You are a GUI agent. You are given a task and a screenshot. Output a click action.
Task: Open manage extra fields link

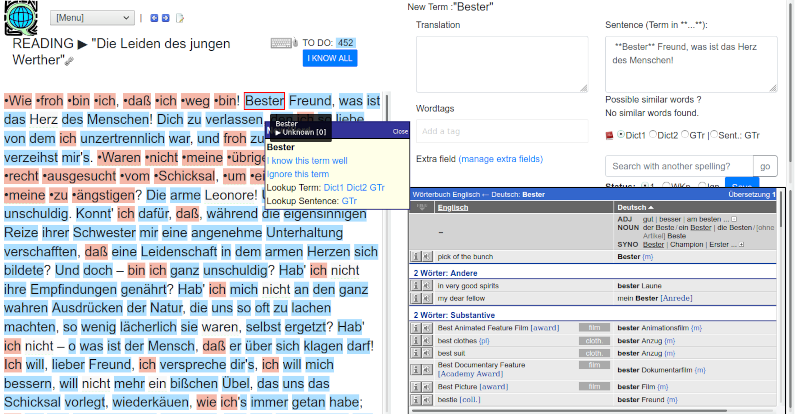point(501,159)
